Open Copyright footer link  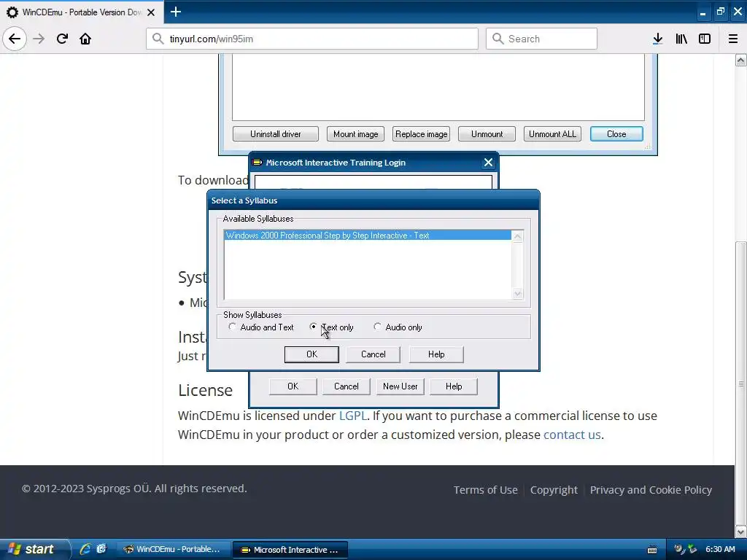coord(554,490)
